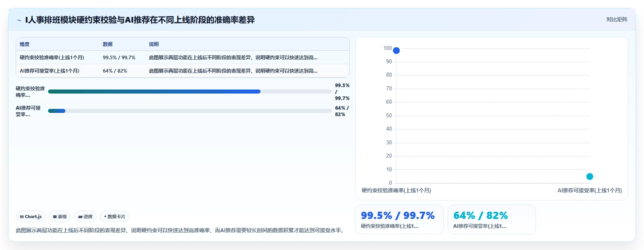Click the AI推荐可接受率 progress bar

pyautogui.click(x=190, y=111)
